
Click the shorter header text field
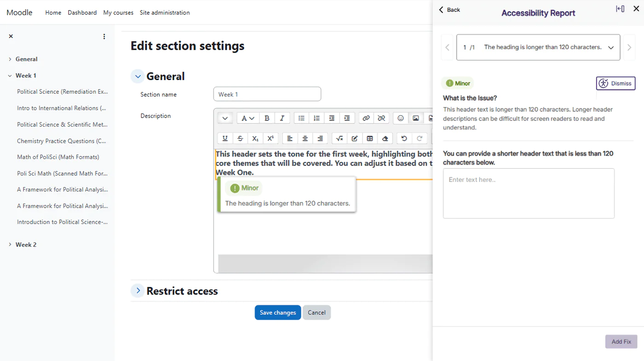(x=529, y=193)
